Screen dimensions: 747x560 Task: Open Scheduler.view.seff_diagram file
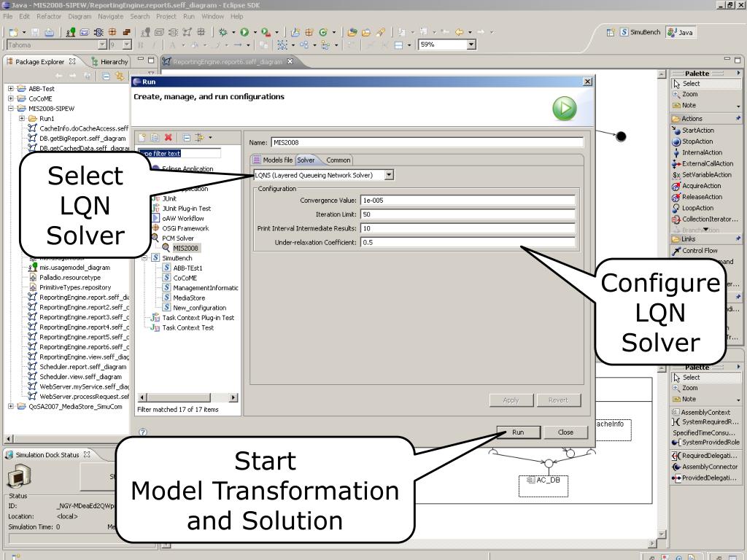80,377
